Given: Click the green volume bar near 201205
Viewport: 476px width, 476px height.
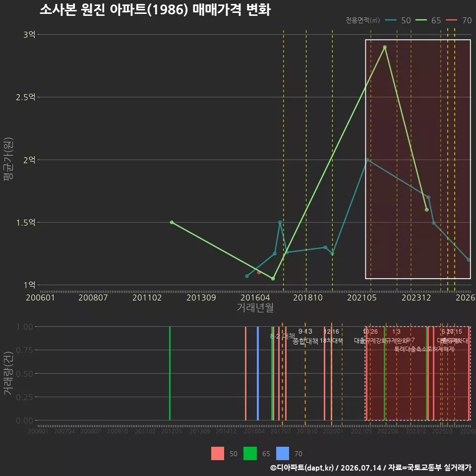Looking at the screenshot, I should pos(170,373).
